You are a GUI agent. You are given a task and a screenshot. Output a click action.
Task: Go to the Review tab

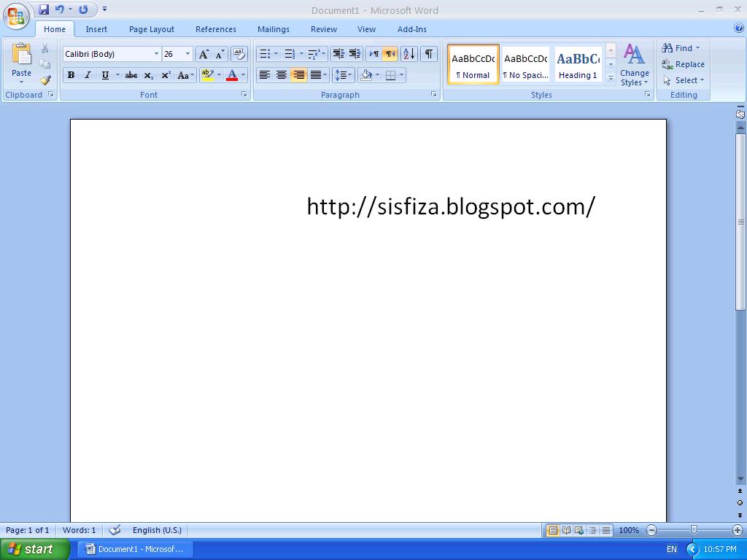pyautogui.click(x=324, y=29)
